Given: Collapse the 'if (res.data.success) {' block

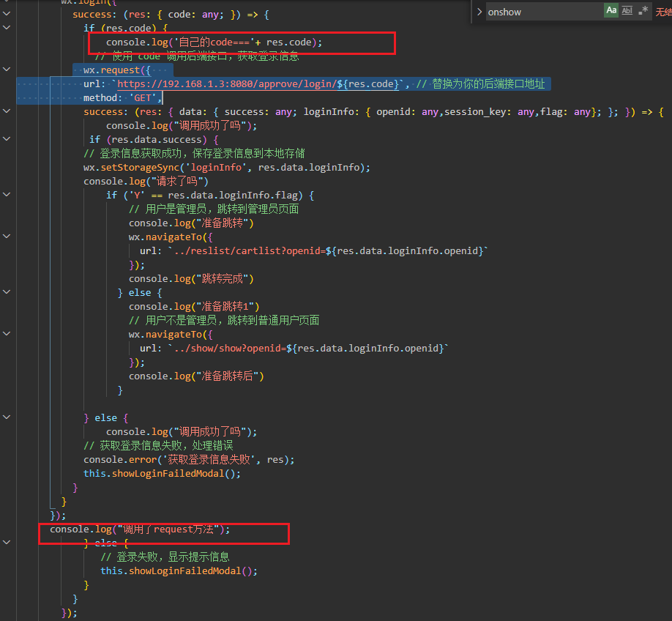Looking at the screenshot, I should coord(7,138).
